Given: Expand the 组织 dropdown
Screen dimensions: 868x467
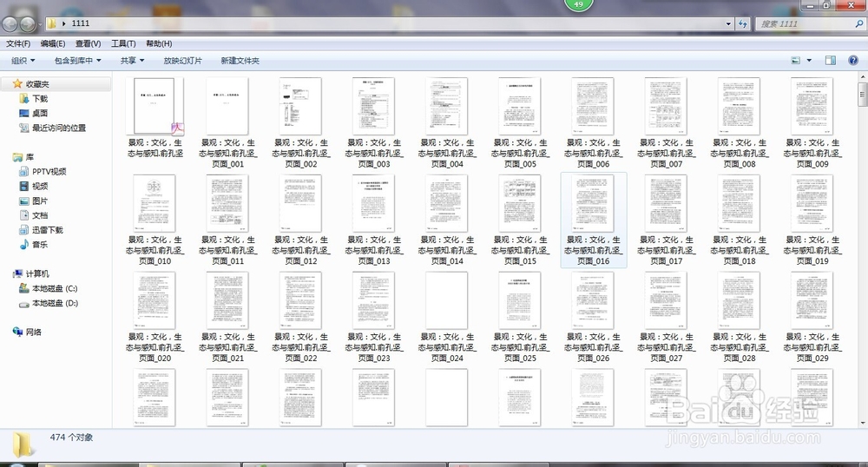Looking at the screenshot, I should (x=23, y=60).
